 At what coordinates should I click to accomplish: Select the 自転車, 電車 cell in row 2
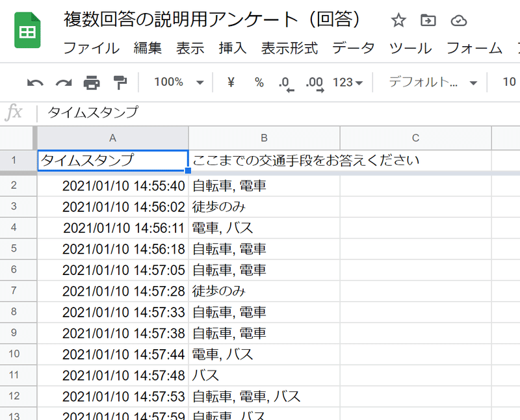(x=264, y=186)
